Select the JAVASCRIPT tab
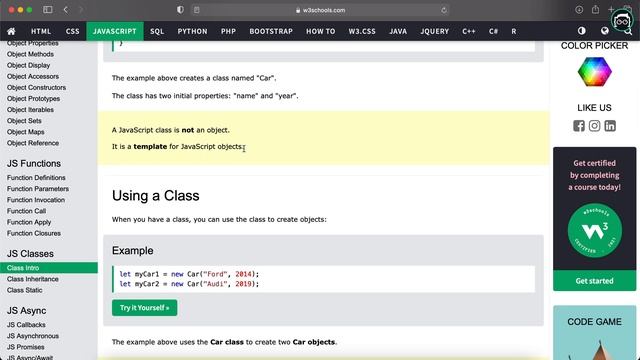The image size is (640, 360). [115, 31]
